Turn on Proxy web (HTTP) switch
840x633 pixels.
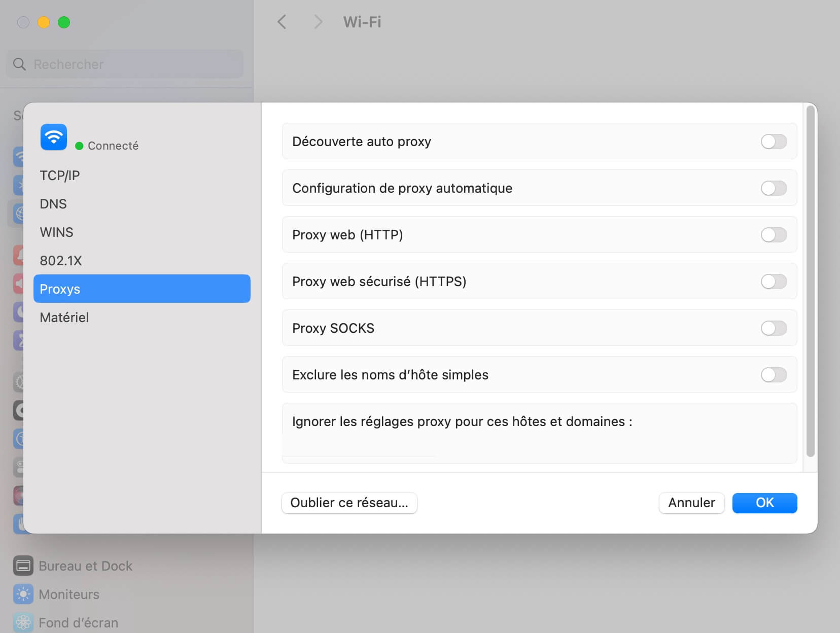tap(774, 235)
